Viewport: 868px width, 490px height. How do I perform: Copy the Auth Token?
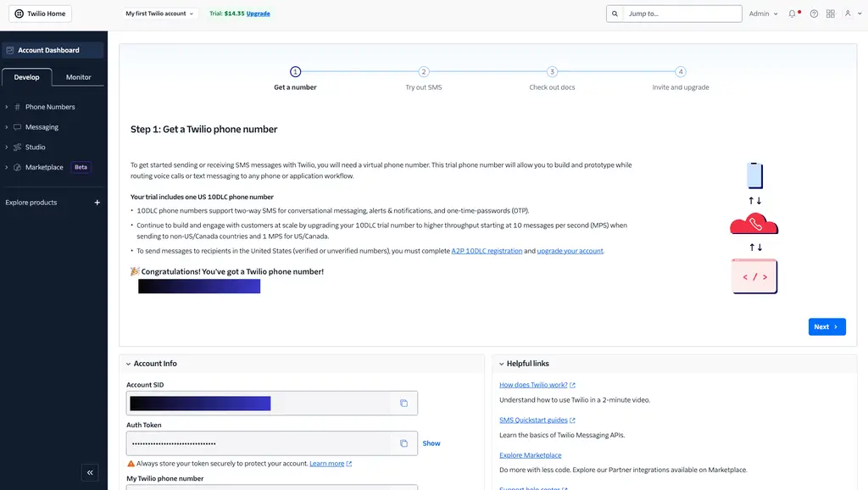403,443
